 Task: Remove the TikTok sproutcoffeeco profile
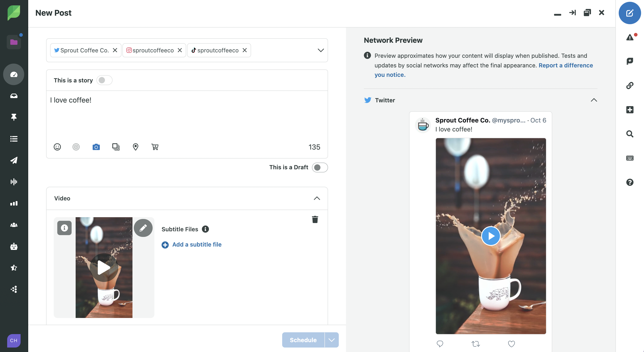point(245,50)
